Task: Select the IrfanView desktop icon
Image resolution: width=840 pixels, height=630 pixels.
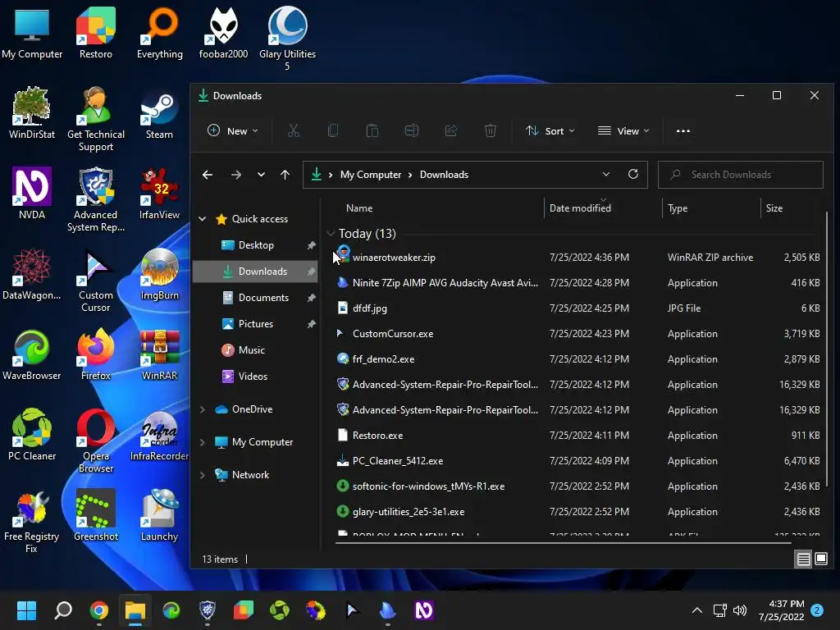Action: point(159,194)
